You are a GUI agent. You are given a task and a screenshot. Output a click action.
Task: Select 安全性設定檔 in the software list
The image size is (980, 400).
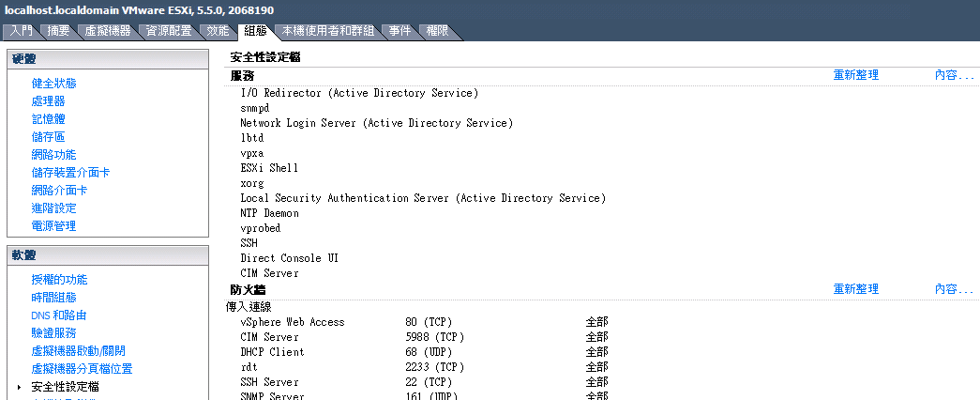coord(65,387)
